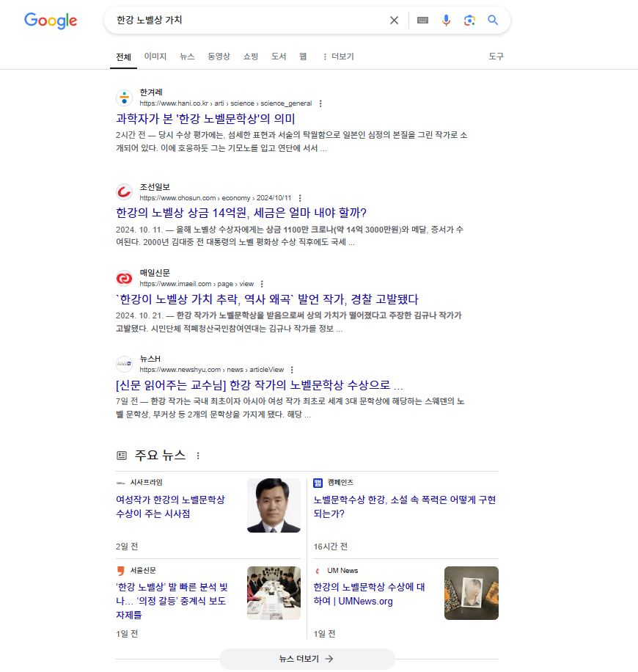Click the 매일신문 site favicon
This screenshot has height=672, width=638.
124,279
